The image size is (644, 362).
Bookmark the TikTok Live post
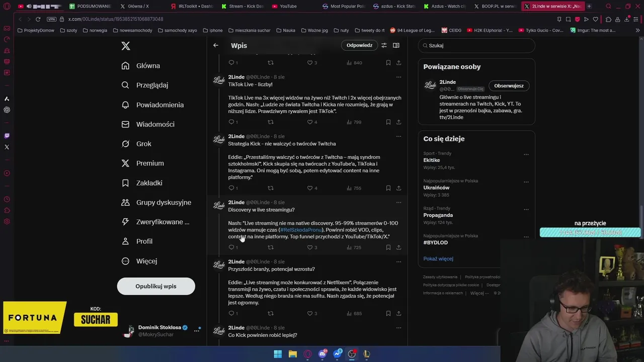coord(388,122)
